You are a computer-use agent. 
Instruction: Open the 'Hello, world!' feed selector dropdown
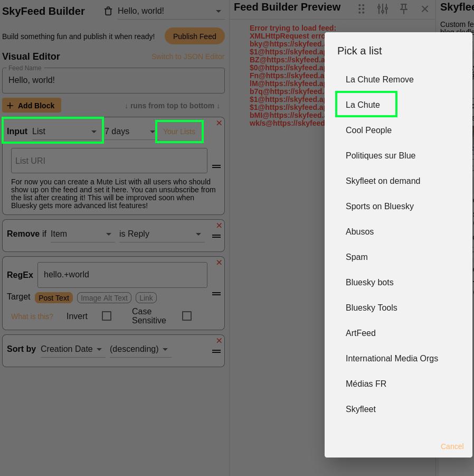click(x=171, y=11)
